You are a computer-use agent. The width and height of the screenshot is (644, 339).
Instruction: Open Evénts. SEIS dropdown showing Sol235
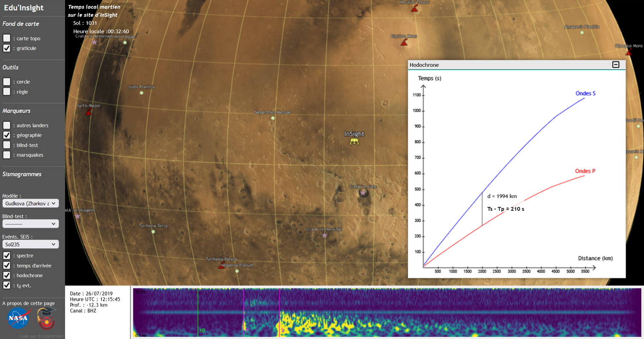click(31, 244)
